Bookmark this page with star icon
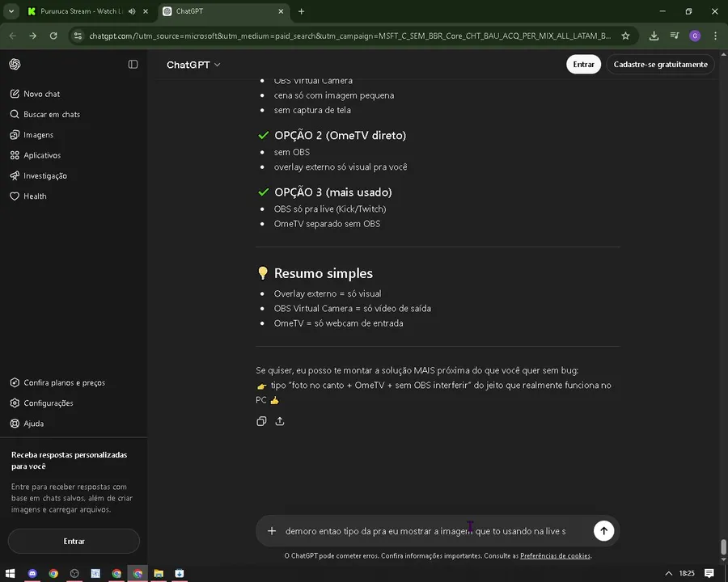Screen dimensions: 728x582 (x=625, y=36)
